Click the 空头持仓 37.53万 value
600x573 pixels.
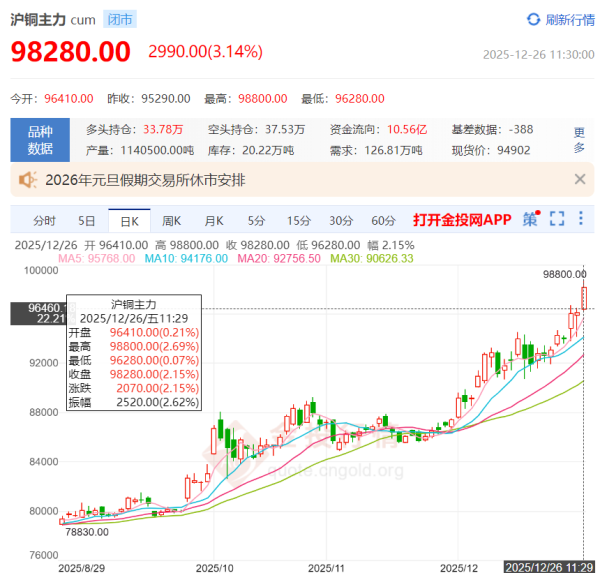[x=285, y=129]
